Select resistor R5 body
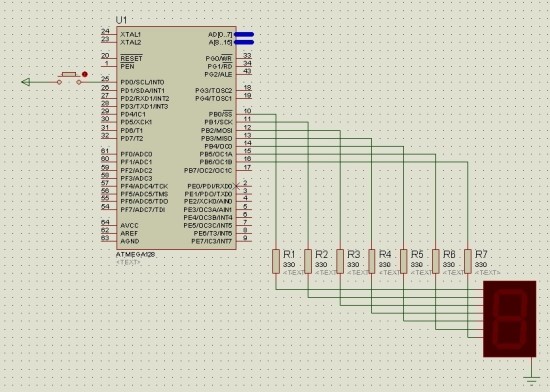The image size is (550, 392). 404,261
